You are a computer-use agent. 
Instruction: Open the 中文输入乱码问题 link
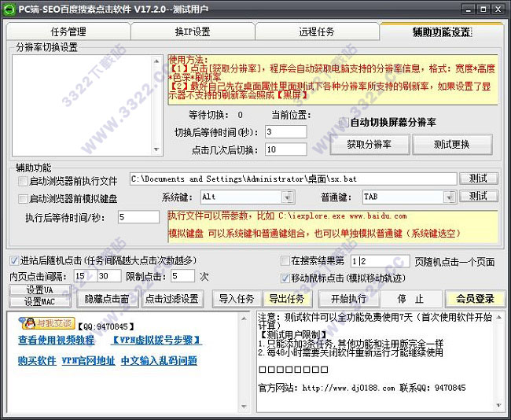click(x=159, y=361)
